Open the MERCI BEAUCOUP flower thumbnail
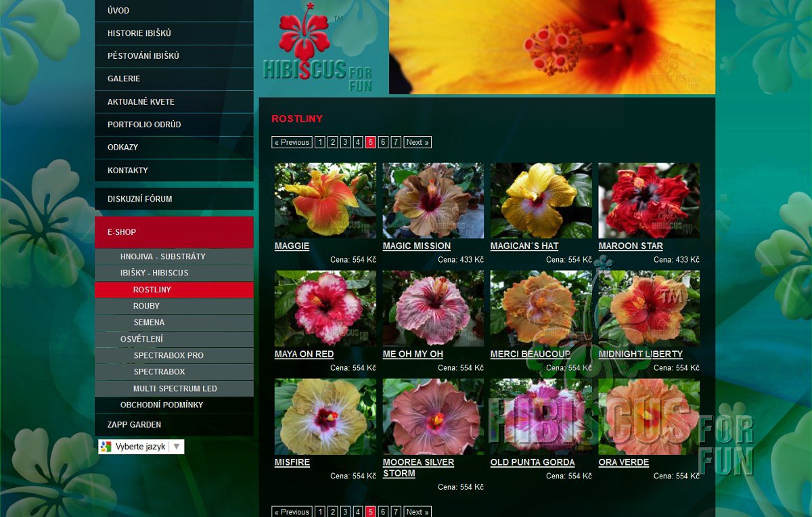The image size is (812, 517). [541, 309]
